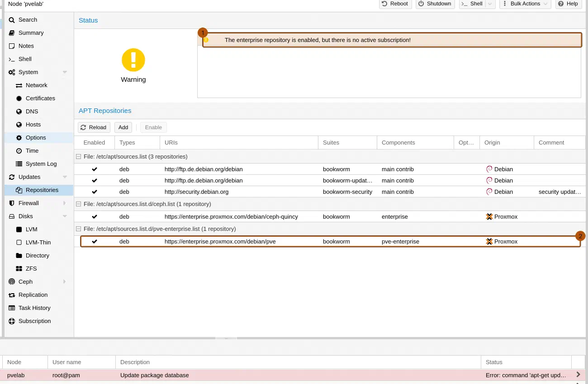Screen dimensions: 588x384
Task: Click the Network arrows icon in sidebar
Action: click(19, 85)
